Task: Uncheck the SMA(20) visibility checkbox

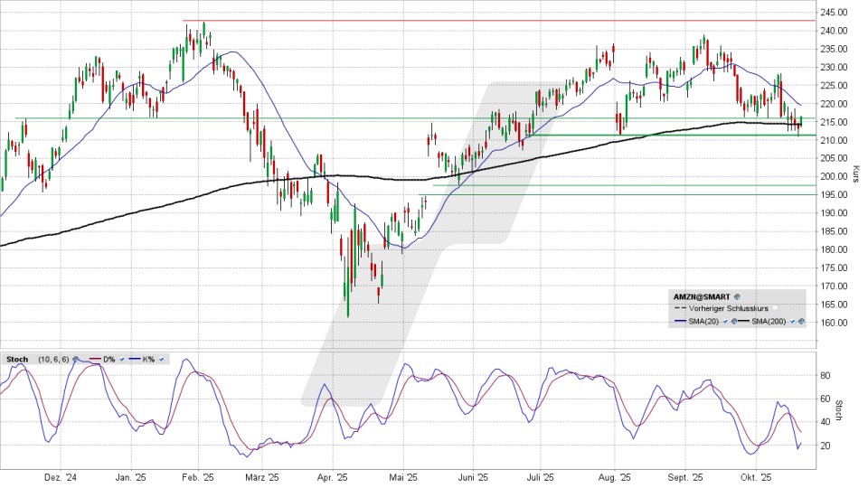Action: [723, 322]
